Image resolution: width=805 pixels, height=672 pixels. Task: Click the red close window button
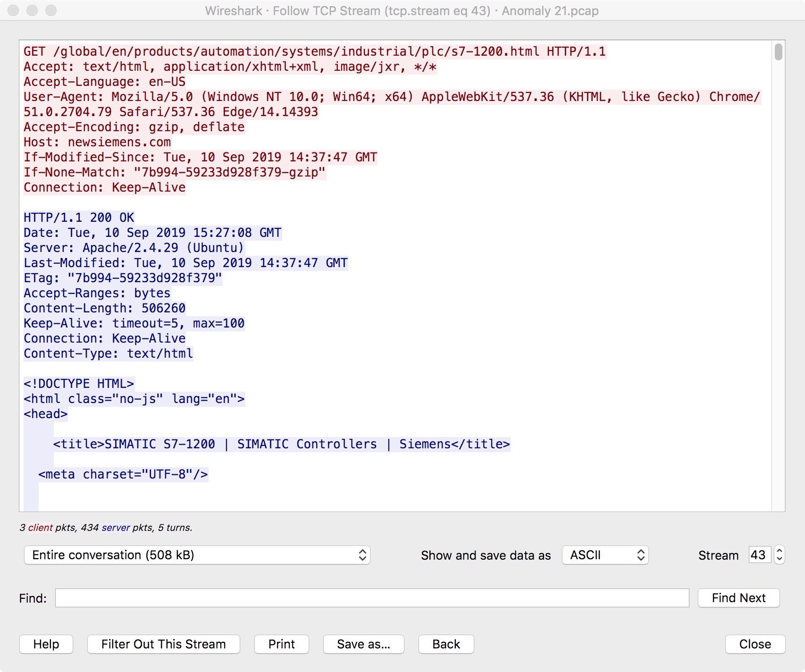tap(14, 10)
